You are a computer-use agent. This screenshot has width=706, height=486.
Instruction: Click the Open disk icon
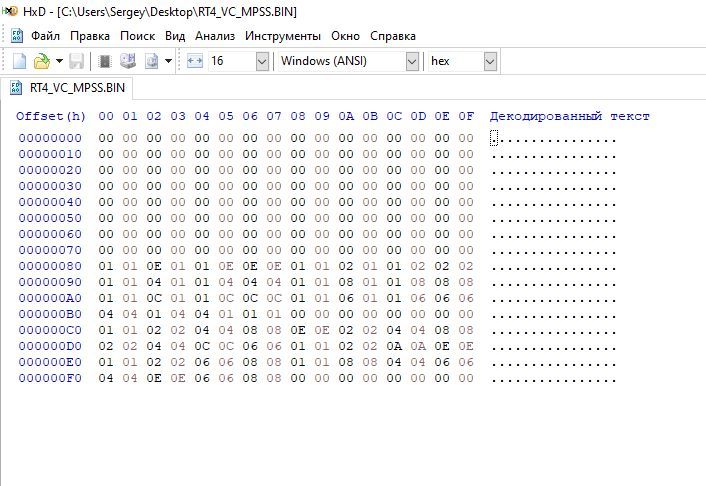[x=128, y=61]
